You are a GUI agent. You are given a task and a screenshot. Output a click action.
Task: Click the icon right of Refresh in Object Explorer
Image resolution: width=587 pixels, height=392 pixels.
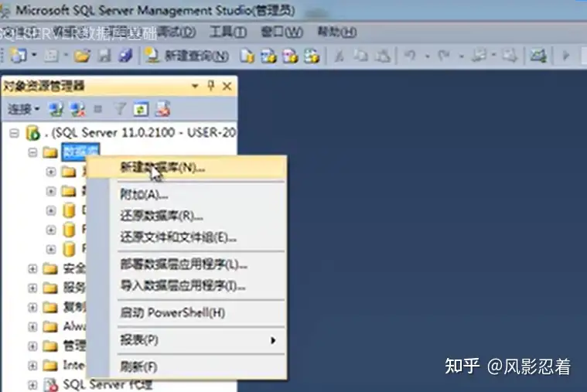point(163,109)
